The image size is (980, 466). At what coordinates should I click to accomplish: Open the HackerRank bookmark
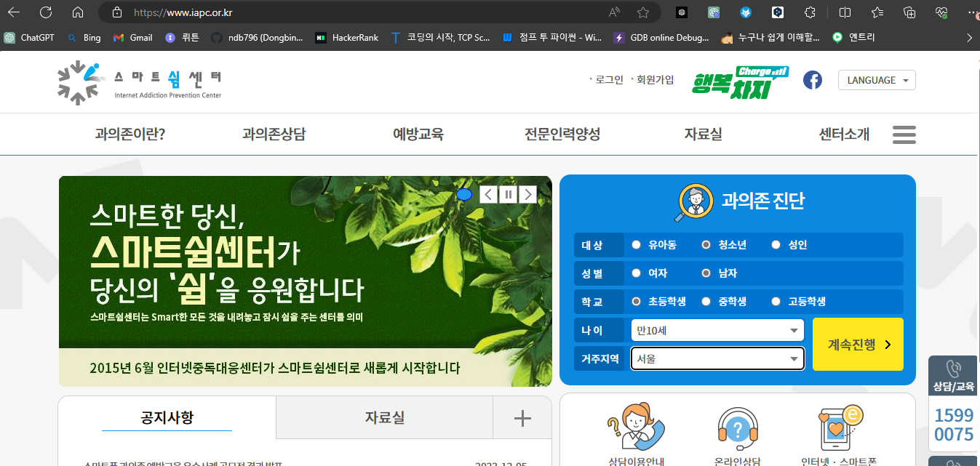(347, 37)
